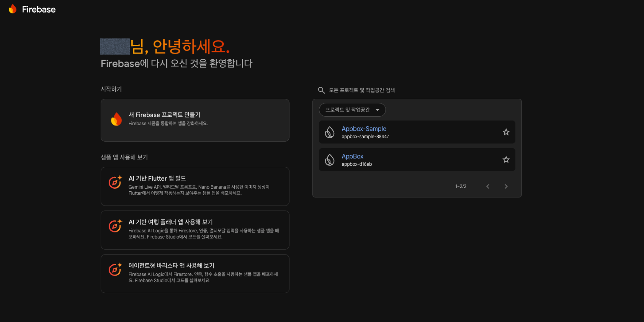The image size is (644, 322).
Task: Click the Firebase에 다시 오신 것을 환영합니다 subtitle
Action: (x=177, y=63)
